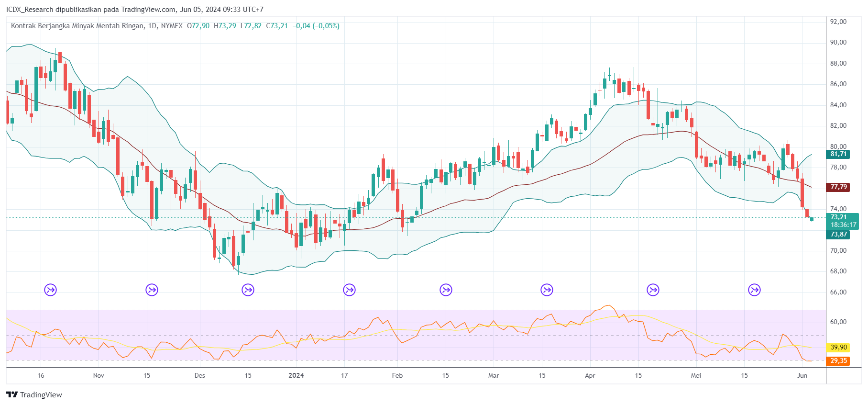Click the Mei date label on the time axis

coord(696,375)
